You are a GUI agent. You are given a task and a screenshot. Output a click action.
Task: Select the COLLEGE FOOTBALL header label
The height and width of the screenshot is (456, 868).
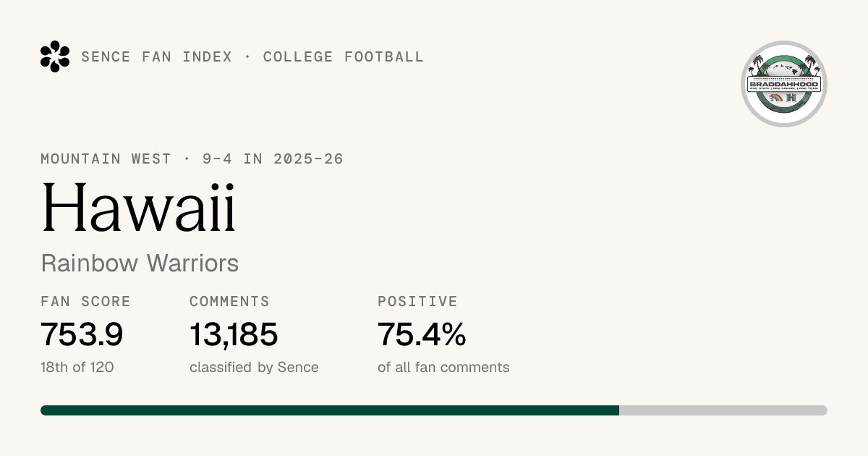tap(344, 56)
